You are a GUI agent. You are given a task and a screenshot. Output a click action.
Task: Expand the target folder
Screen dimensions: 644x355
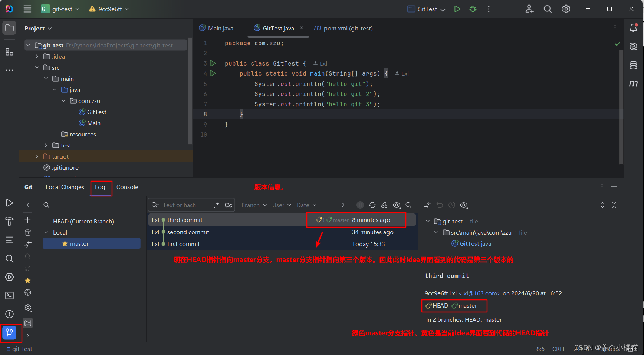pos(37,156)
